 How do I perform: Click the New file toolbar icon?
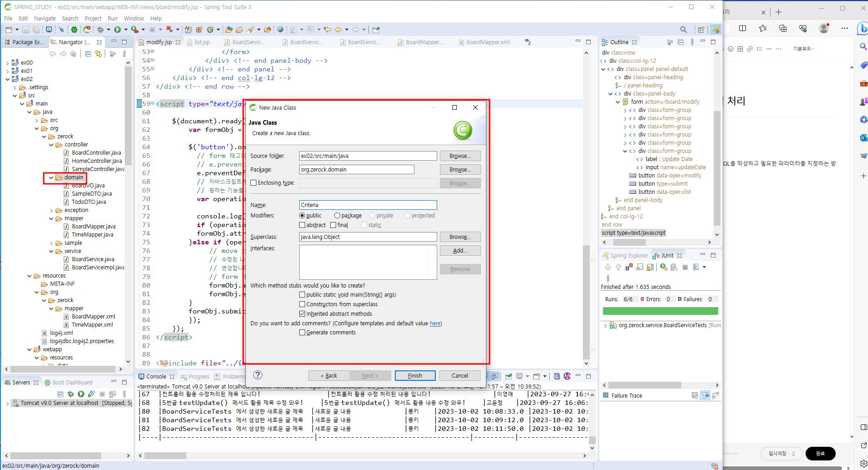(8, 30)
